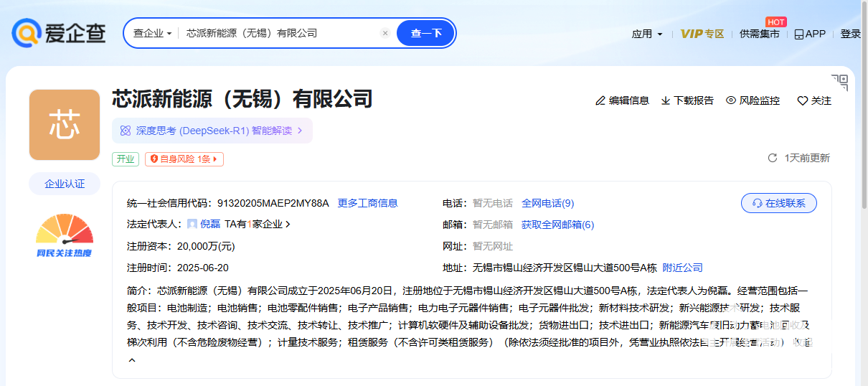This screenshot has height=386, width=868.
Task: Open the 查企业 search type dropdown
Action: point(152,33)
